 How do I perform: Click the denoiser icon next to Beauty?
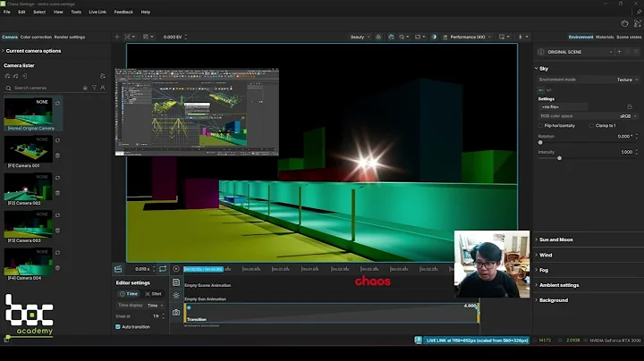[378, 37]
